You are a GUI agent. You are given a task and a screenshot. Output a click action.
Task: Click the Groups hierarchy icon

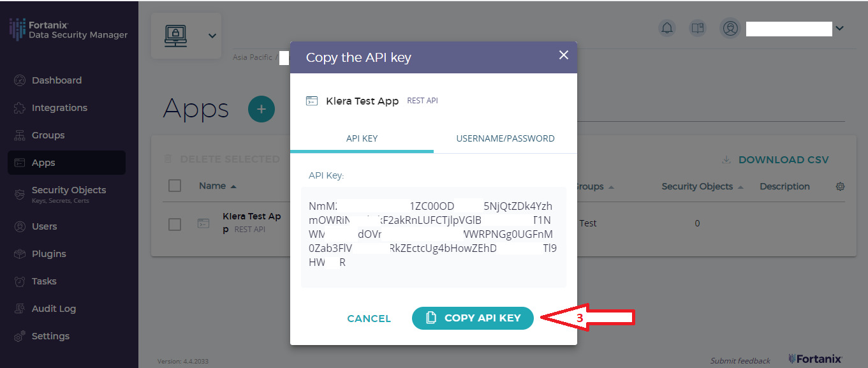pos(20,135)
